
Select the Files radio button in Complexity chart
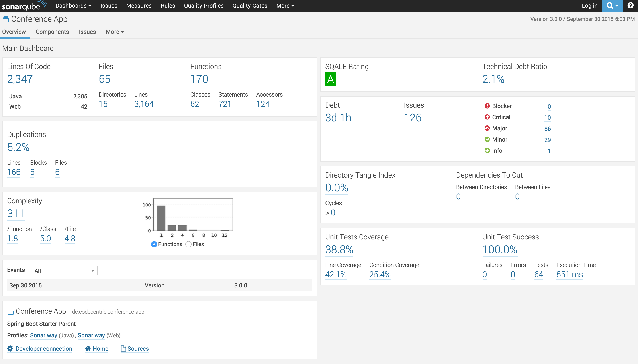(188, 244)
